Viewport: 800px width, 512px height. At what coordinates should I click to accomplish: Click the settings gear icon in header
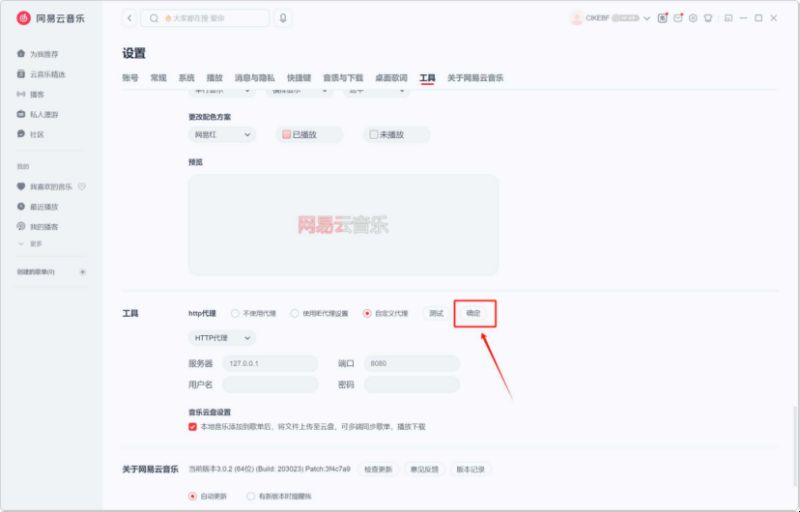click(x=693, y=18)
